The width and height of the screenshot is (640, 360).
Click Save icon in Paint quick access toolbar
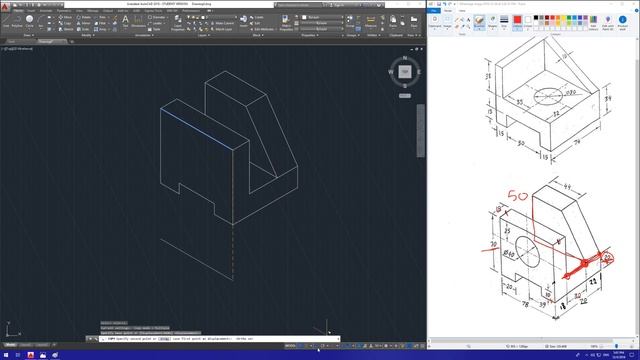[x=439, y=4]
